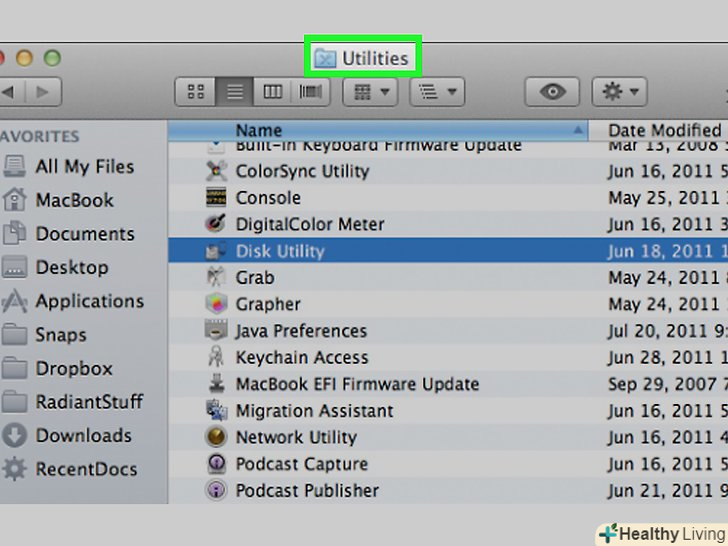Click the DigitalColor Meter icon
The width and height of the screenshot is (728, 546).
[216, 224]
